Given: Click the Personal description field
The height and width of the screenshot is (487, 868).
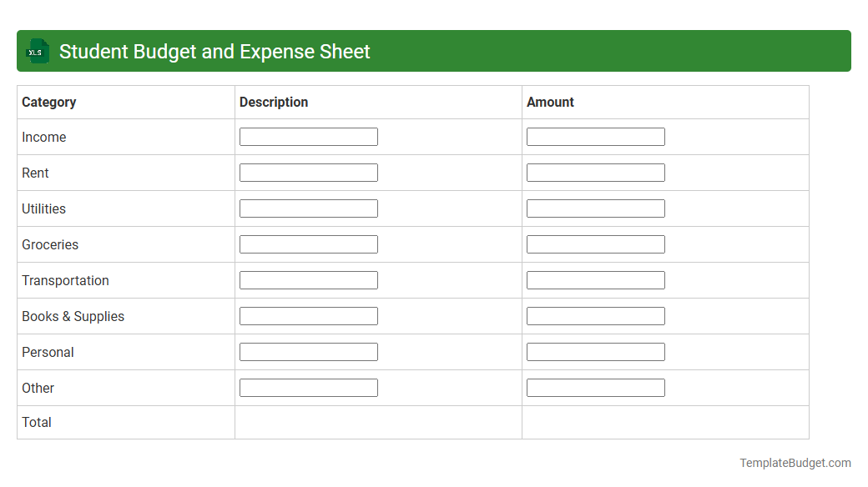Looking at the screenshot, I should pyautogui.click(x=308, y=351).
